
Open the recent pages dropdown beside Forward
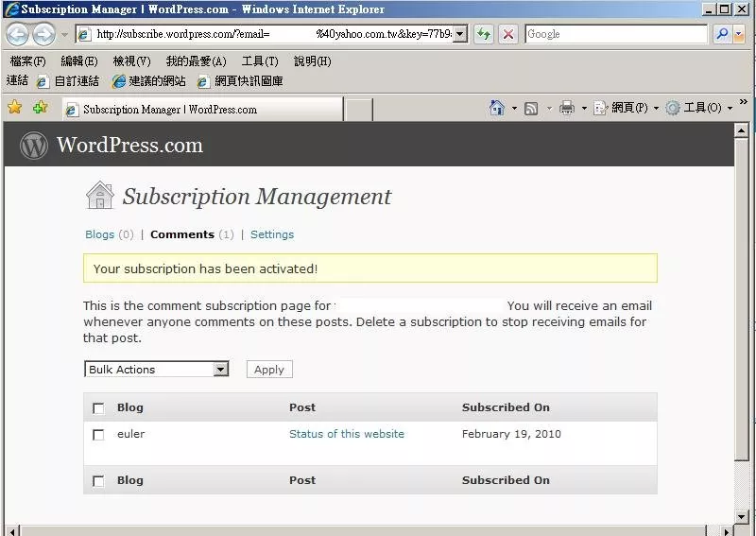(x=64, y=34)
